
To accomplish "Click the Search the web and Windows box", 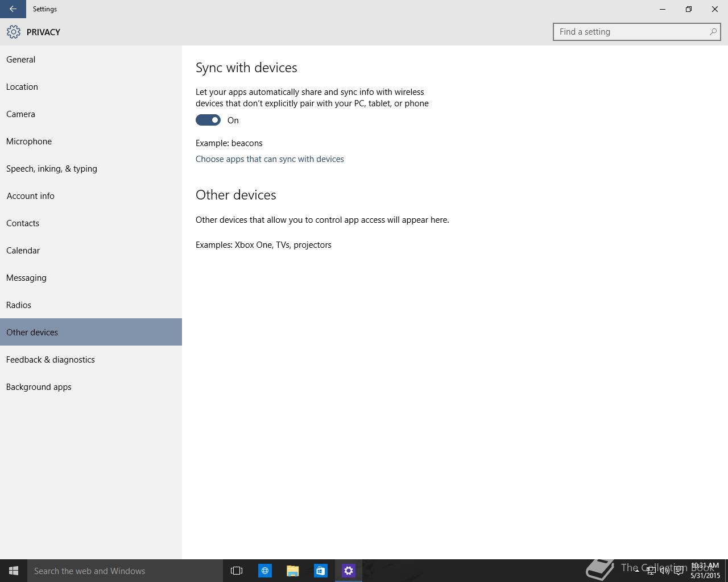I will 125,571.
